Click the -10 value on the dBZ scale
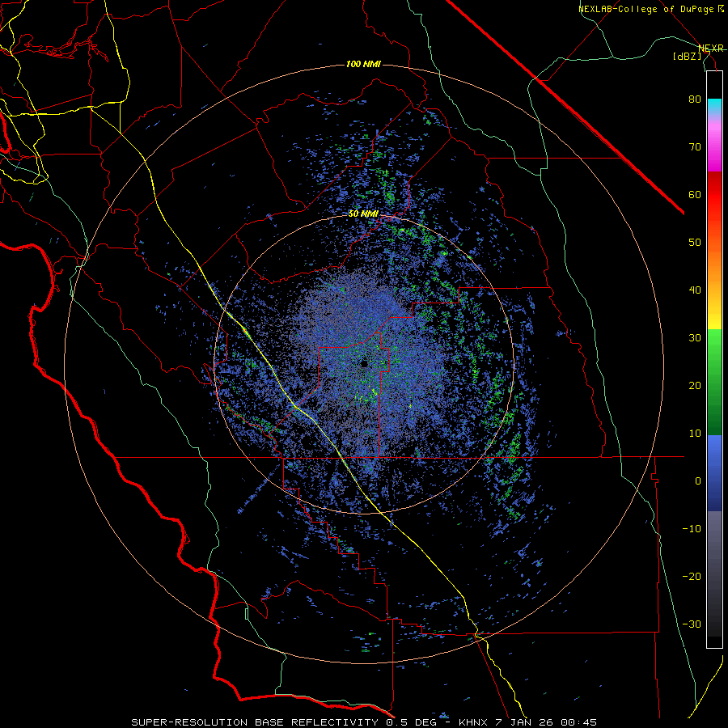 pos(692,529)
